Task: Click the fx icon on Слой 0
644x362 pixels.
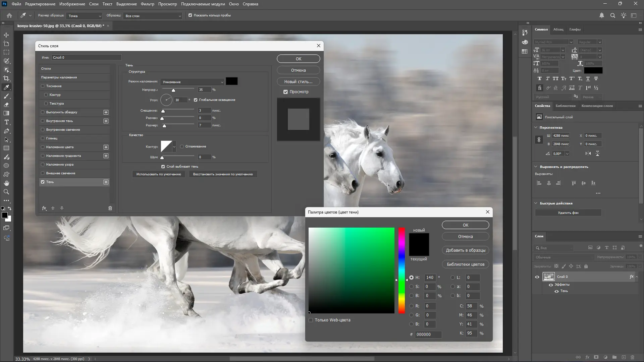Action: 632,277
